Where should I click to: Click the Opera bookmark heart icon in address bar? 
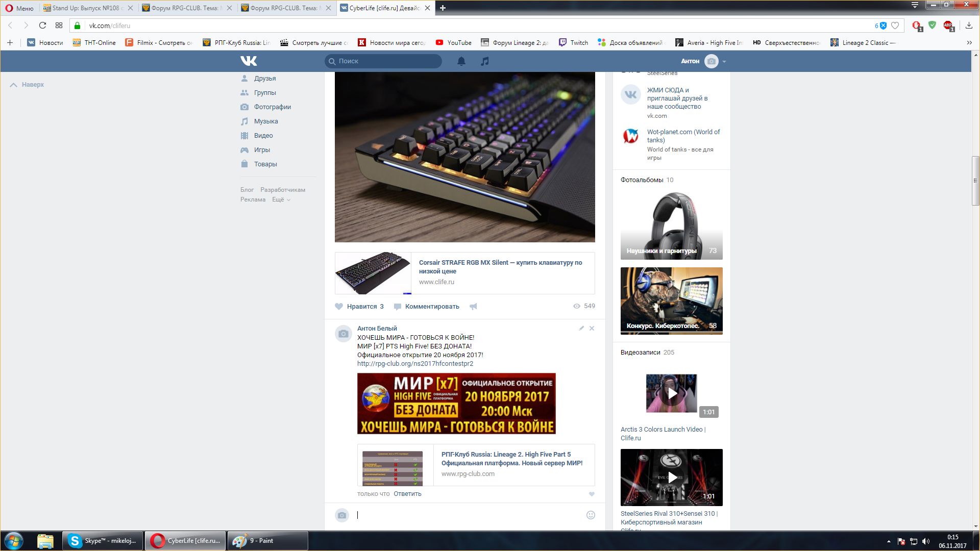click(895, 26)
